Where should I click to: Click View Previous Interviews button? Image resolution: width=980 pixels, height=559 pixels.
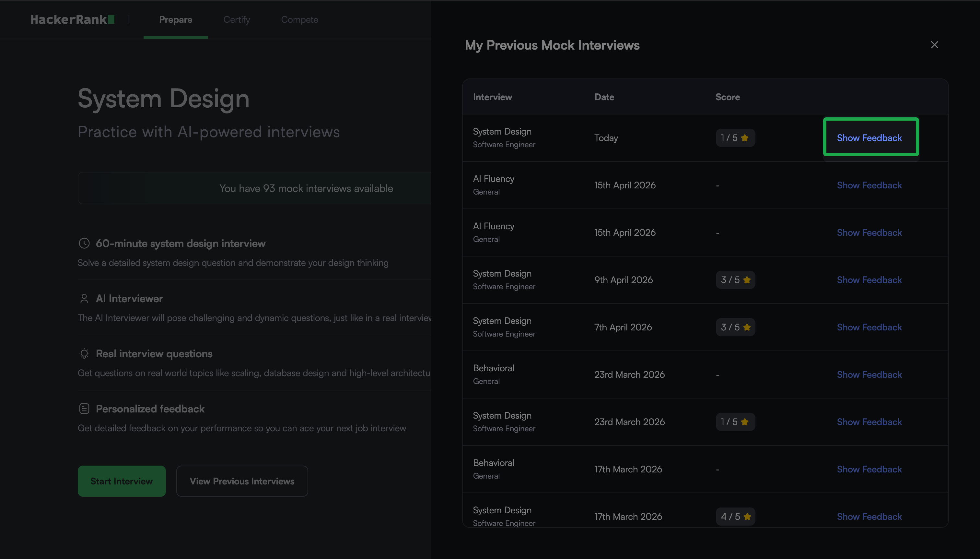pos(242,481)
